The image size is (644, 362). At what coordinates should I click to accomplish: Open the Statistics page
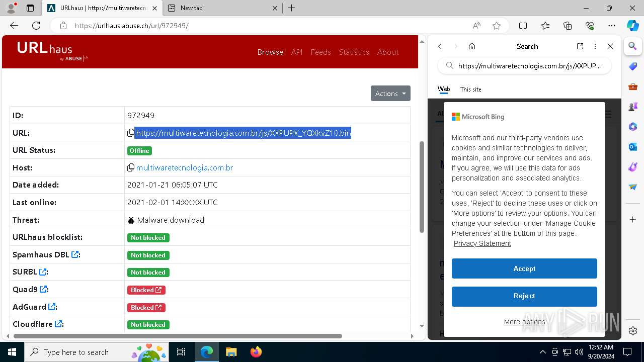click(x=354, y=52)
